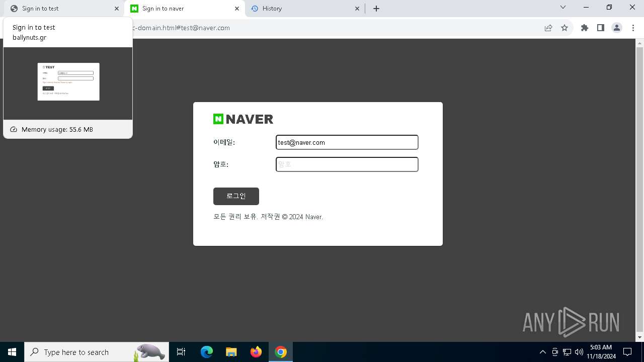Click the memory gauge icon in tab preview

(x=14, y=130)
